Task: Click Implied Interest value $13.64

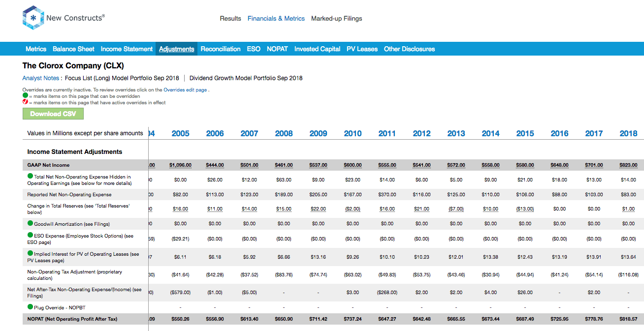Action: tap(628, 257)
